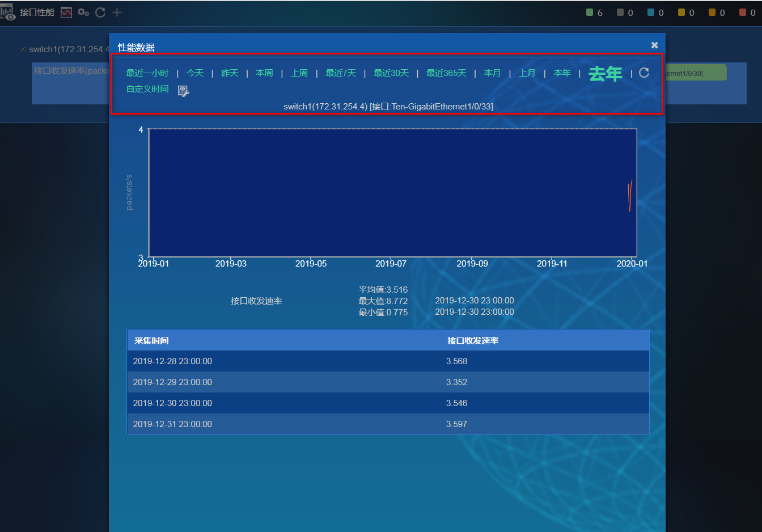Show data for 最近30天

tap(391, 73)
